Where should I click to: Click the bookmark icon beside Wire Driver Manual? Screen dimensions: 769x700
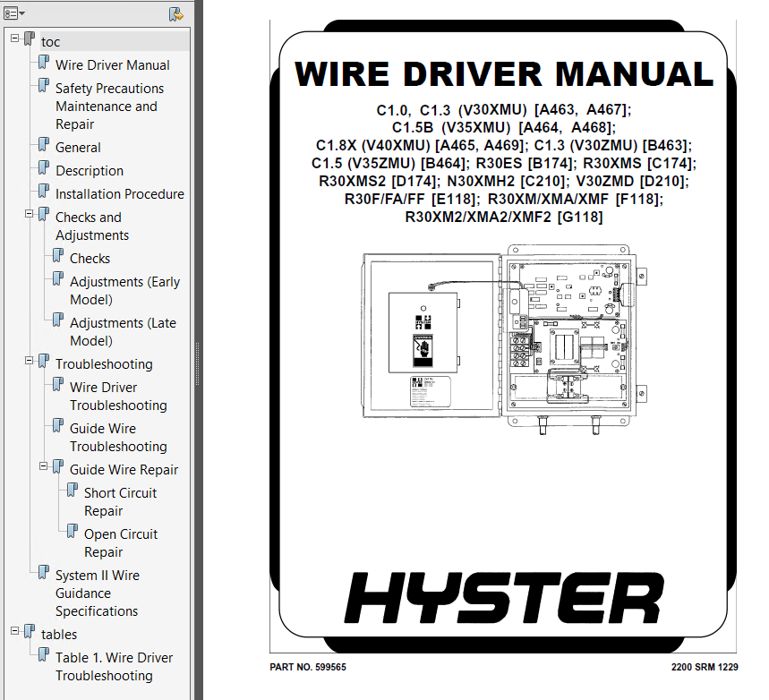click(x=44, y=63)
